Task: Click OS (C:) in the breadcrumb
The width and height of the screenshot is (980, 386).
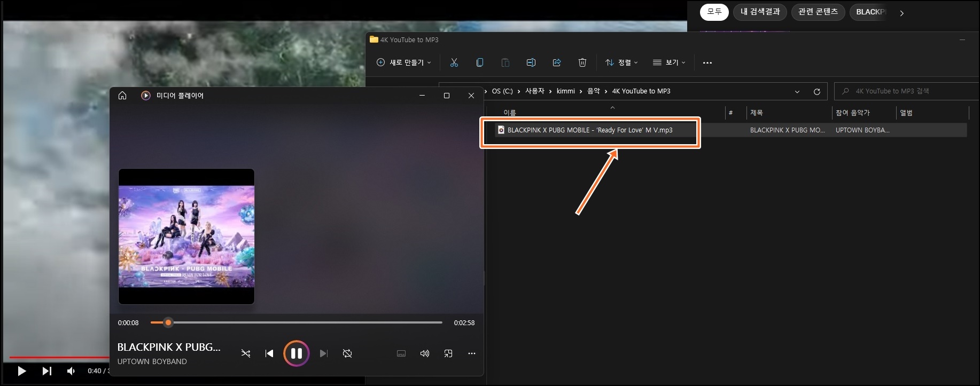Action: [502, 91]
